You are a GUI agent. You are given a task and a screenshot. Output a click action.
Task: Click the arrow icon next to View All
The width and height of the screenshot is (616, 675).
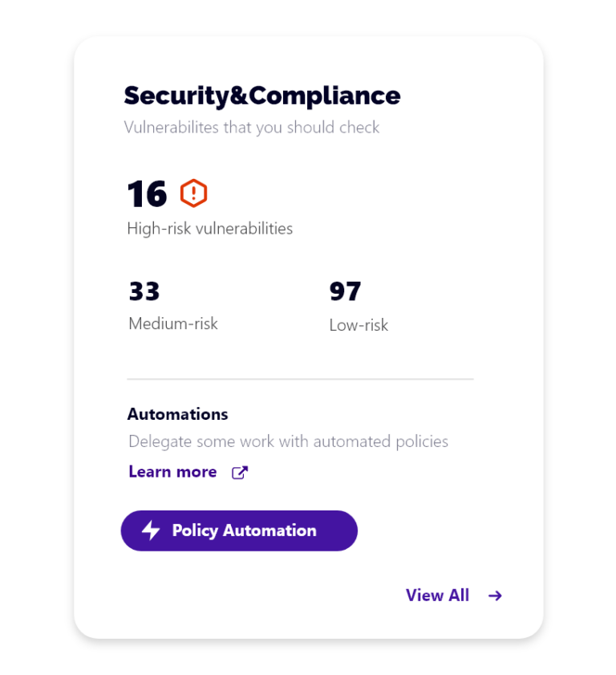point(495,596)
